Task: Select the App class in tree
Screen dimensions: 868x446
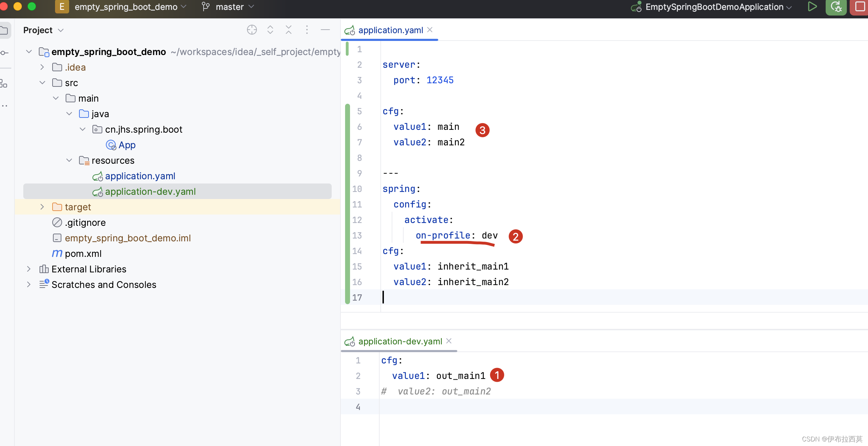Action: pos(127,145)
